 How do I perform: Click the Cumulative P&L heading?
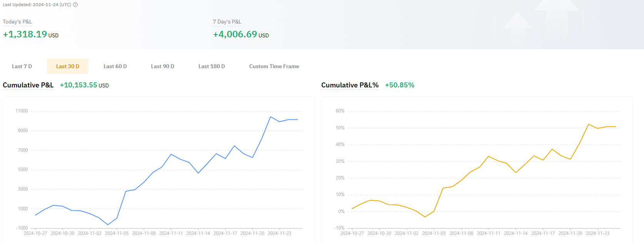pos(28,85)
